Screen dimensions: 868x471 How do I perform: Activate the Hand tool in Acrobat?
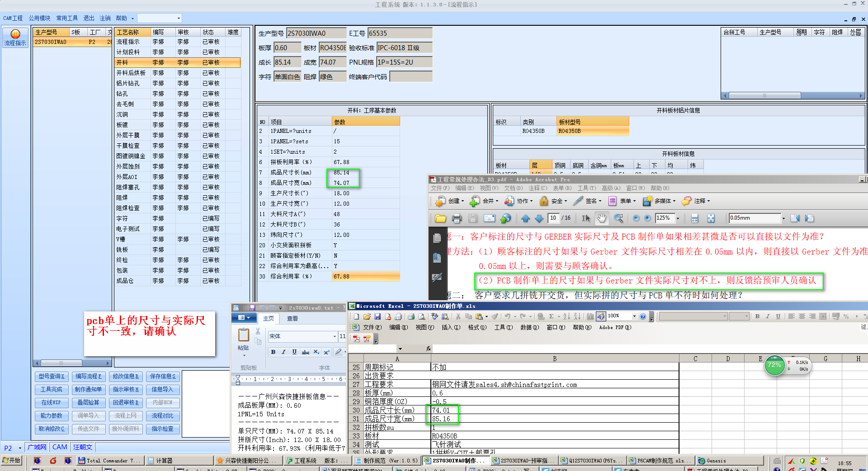[602, 218]
